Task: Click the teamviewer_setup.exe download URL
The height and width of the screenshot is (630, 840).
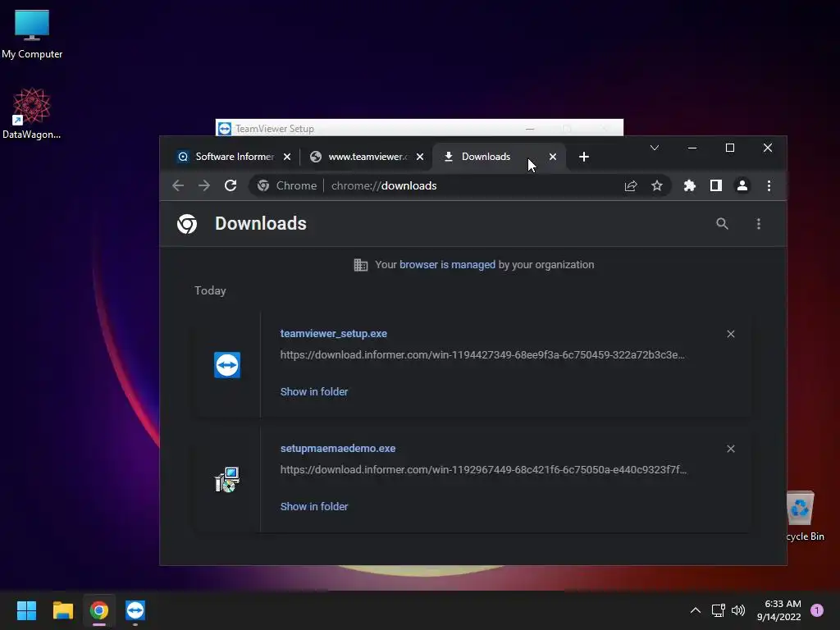Action: (x=482, y=354)
